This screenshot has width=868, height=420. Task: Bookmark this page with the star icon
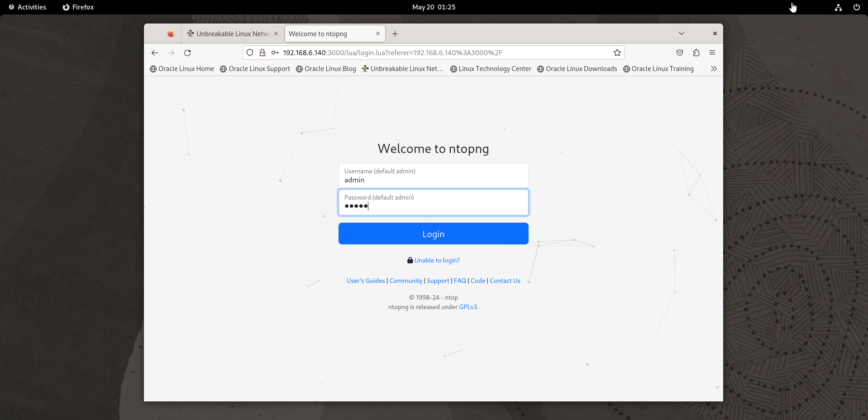pyautogui.click(x=617, y=53)
